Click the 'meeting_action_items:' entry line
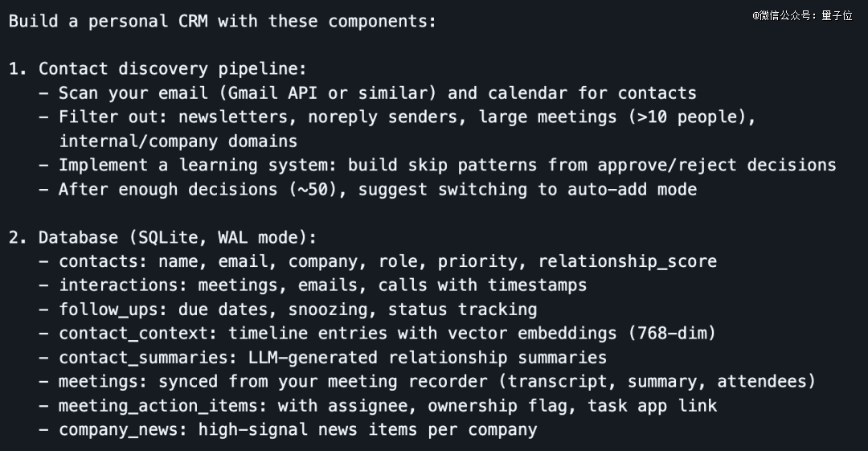 point(387,405)
